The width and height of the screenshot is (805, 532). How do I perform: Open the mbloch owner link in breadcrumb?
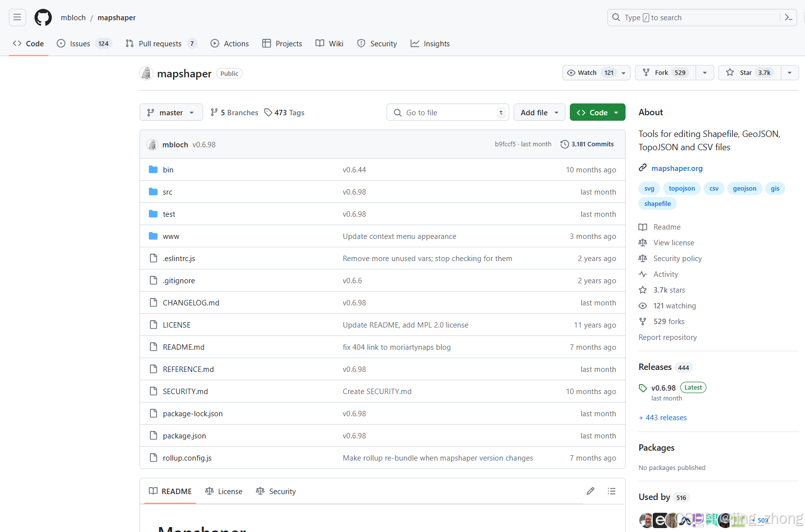73,18
